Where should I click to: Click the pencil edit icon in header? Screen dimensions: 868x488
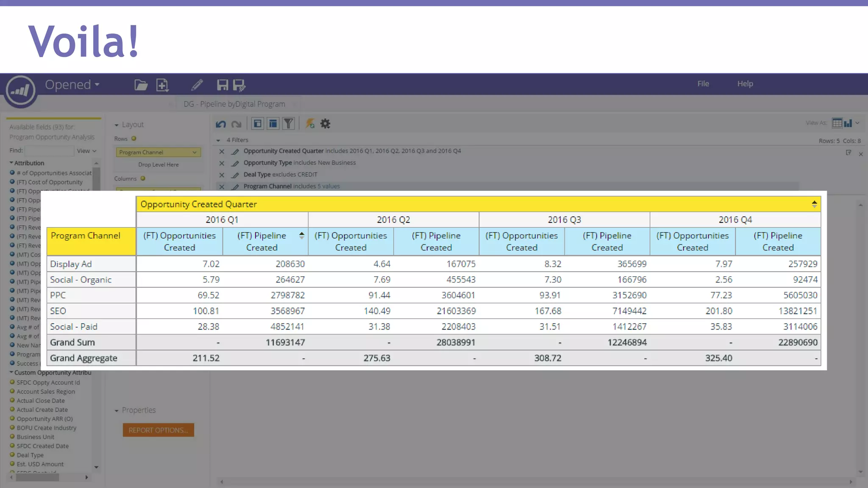click(x=197, y=85)
